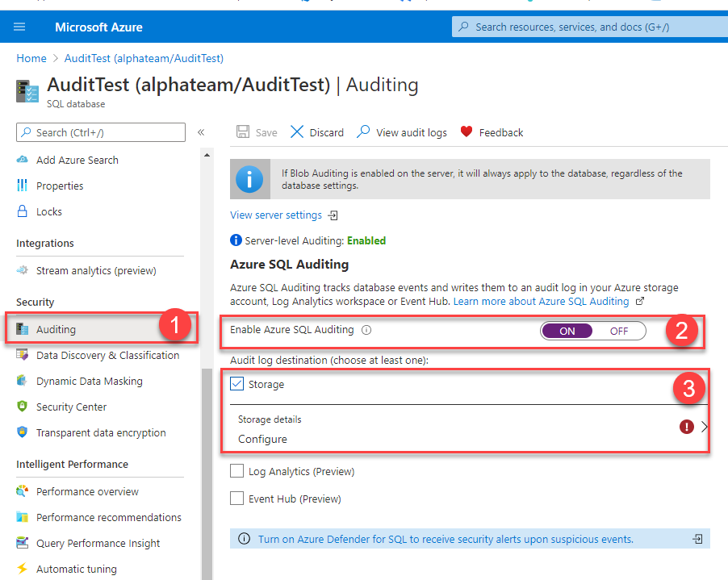Image resolution: width=728 pixels, height=580 pixels.
Task: Click the Save disk icon
Action: pos(243,131)
